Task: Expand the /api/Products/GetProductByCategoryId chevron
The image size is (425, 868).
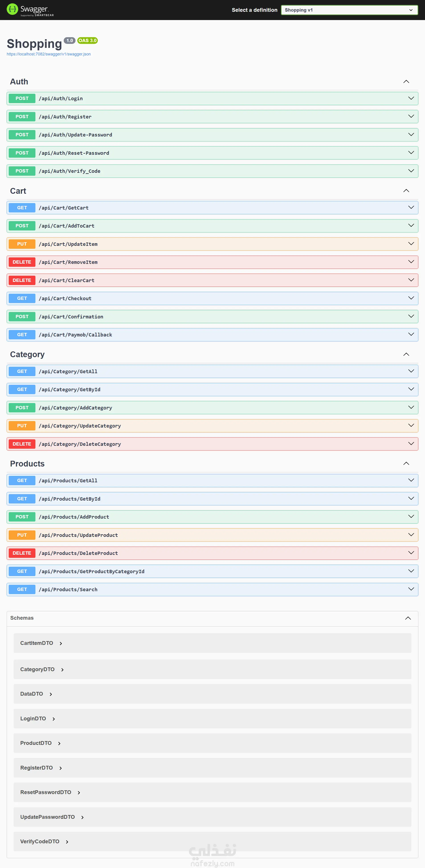Action: point(411,571)
